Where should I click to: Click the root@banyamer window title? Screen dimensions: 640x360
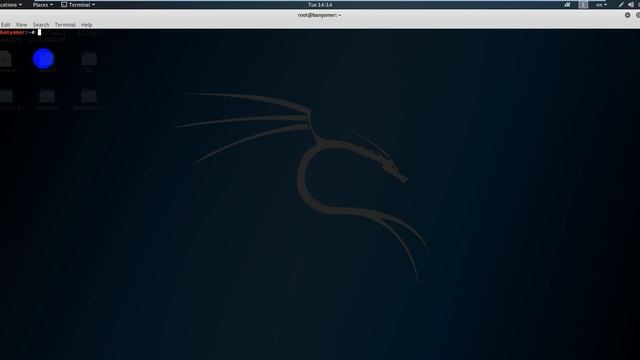pyautogui.click(x=320, y=15)
